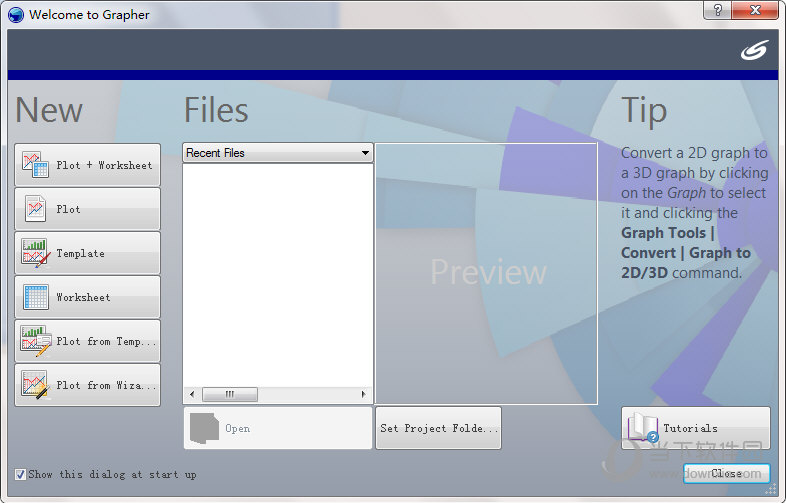Viewport: 786px width, 503px height.
Task: Click the Tutorials book icon
Action: 643,427
